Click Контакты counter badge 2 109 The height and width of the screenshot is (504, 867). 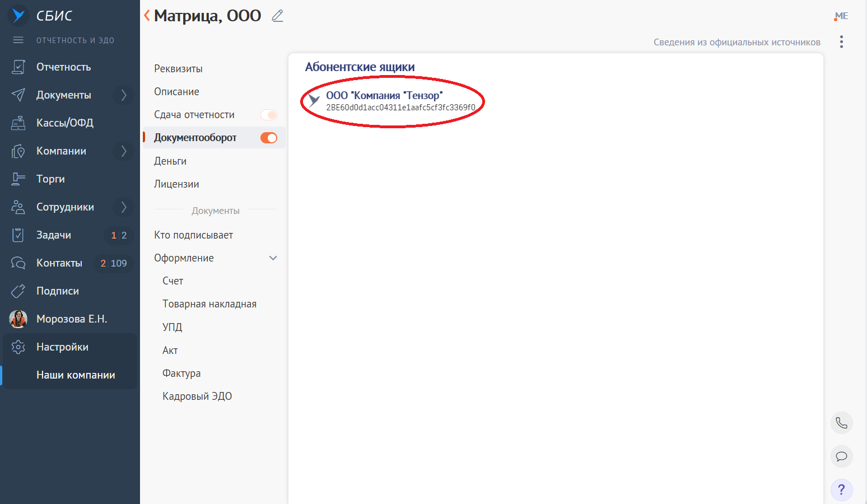[114, 263]
